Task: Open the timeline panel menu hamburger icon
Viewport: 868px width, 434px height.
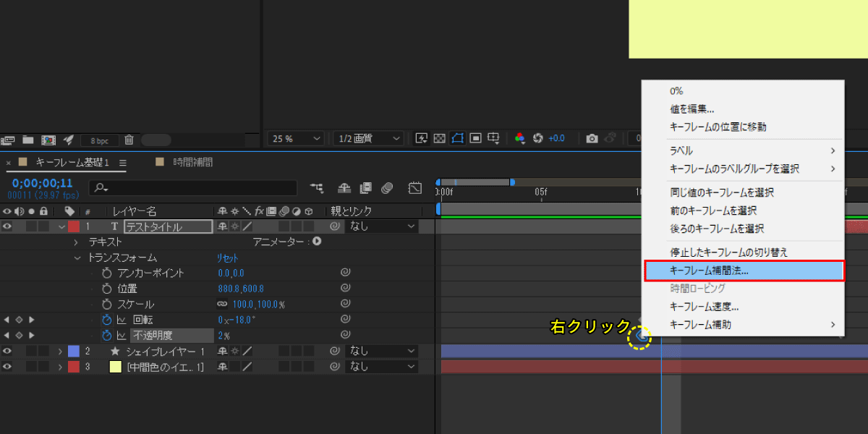Action: click(123, 162)
